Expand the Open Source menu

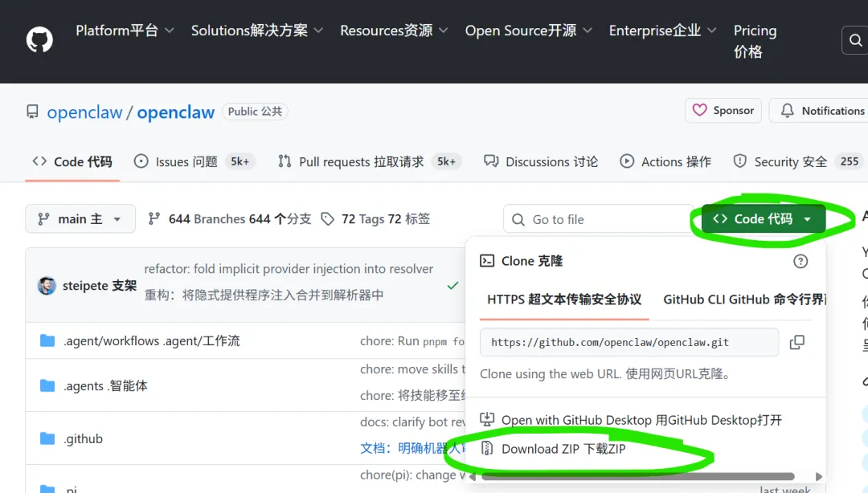(x=528, y=31)
